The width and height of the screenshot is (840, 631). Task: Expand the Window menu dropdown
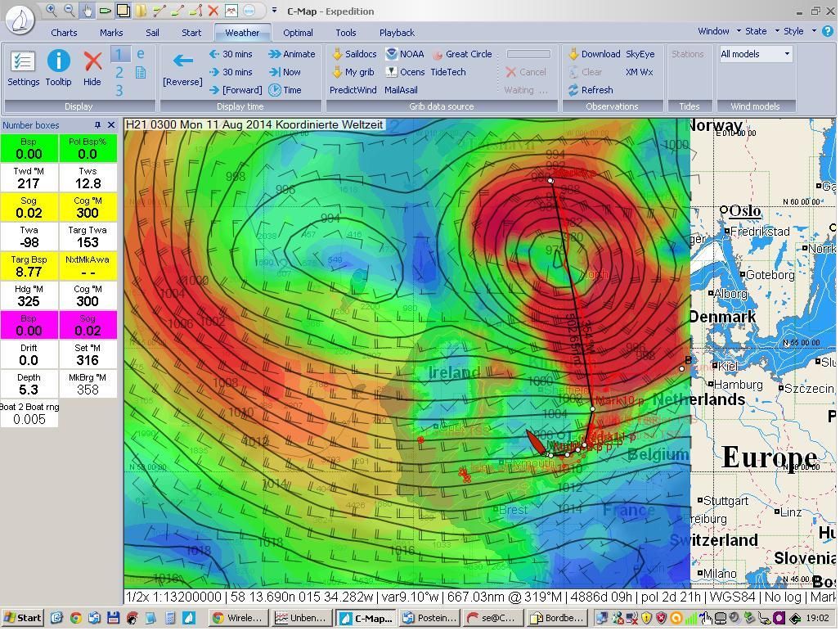tap(719, 31)
